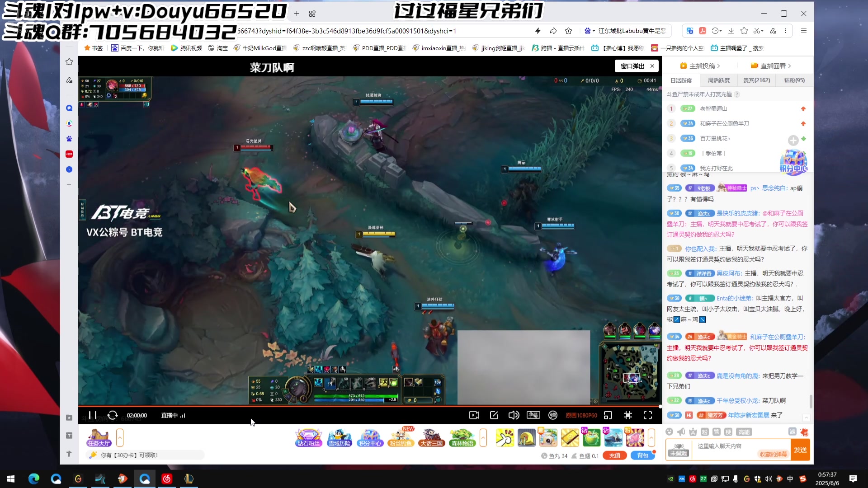Image resolution: width=868 pixels, height=488 pixels.
Task: Expand the arrow next to 任务大厅
Action: (x=120, y=437)
